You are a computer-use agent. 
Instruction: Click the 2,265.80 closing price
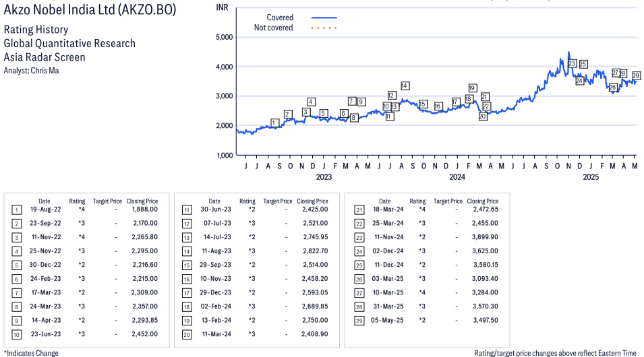point(144,237)
